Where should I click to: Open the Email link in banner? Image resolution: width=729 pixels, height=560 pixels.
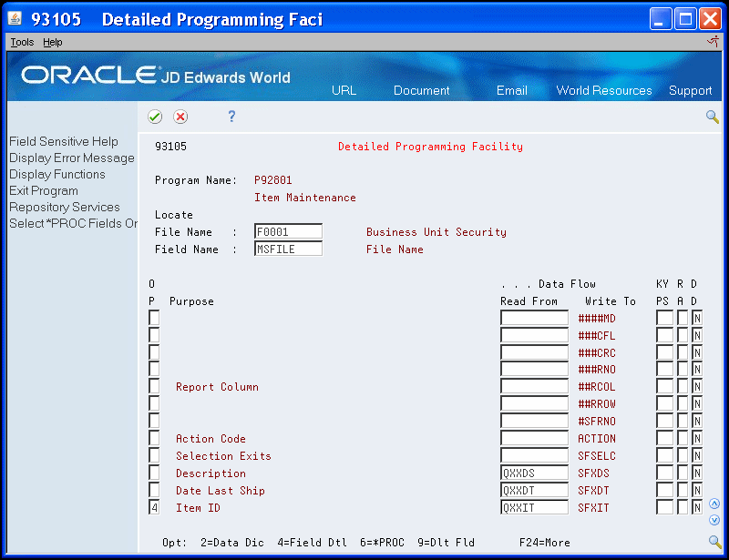click(x=512, y=90)
